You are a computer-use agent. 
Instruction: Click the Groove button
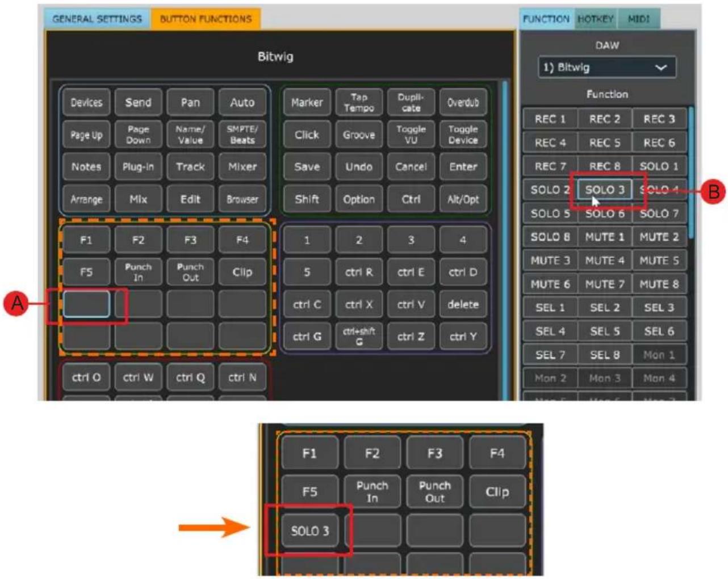click(x=359, y=135)
